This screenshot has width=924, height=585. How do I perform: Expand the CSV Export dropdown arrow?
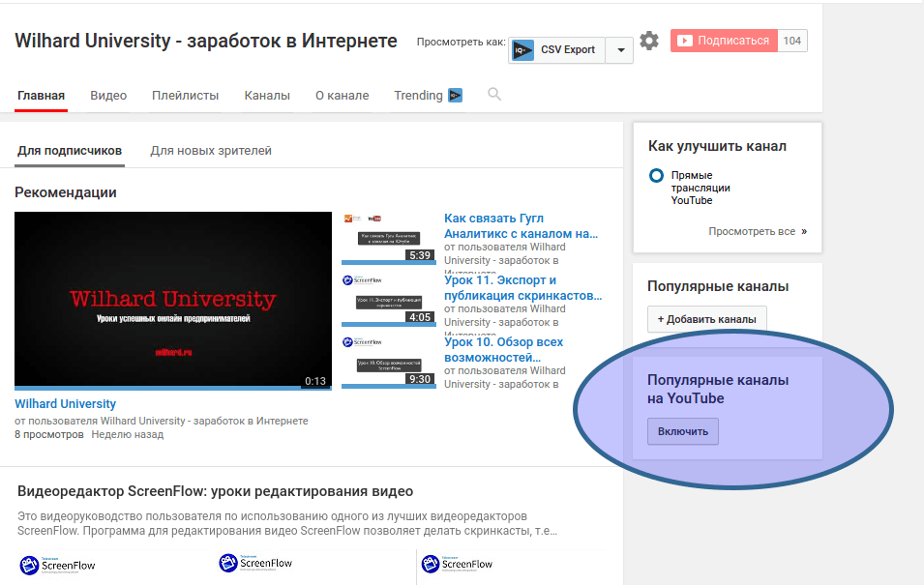tap(619, 50)
